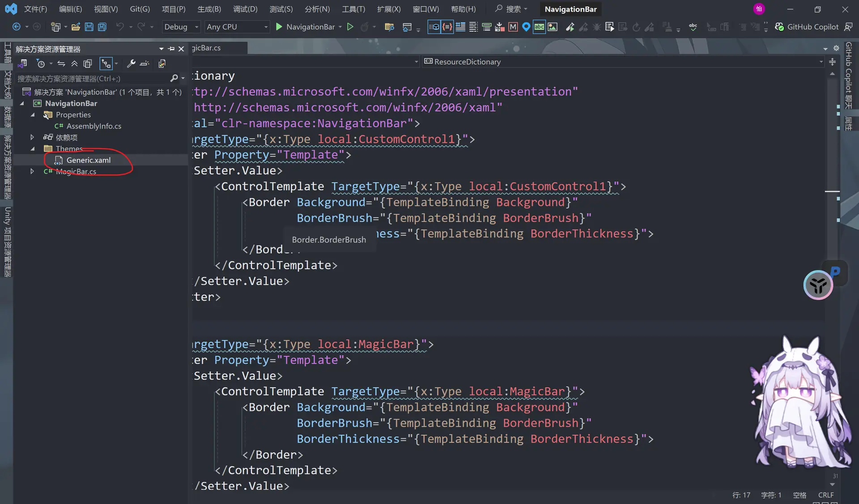This screenshot has width=859, height=504.
Task: Toggle the curly braces code icon
Action: pos(447,27)
